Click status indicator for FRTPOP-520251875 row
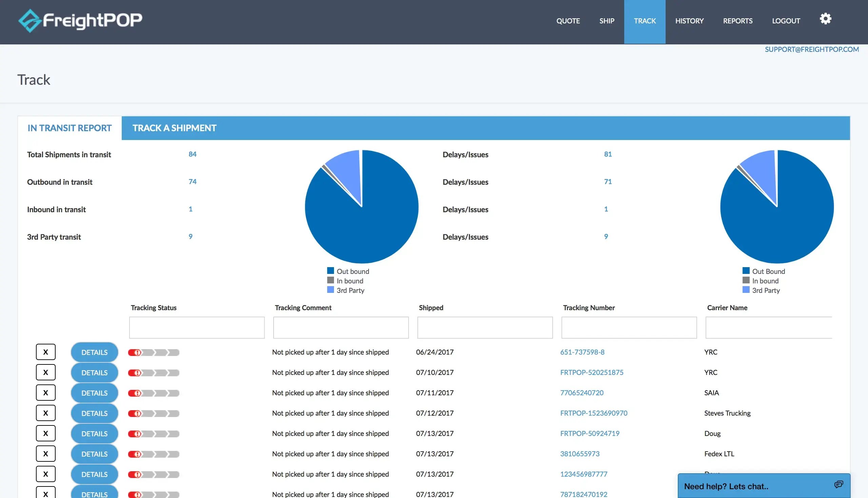Screen dimensions: 868x498 (154, 373)
